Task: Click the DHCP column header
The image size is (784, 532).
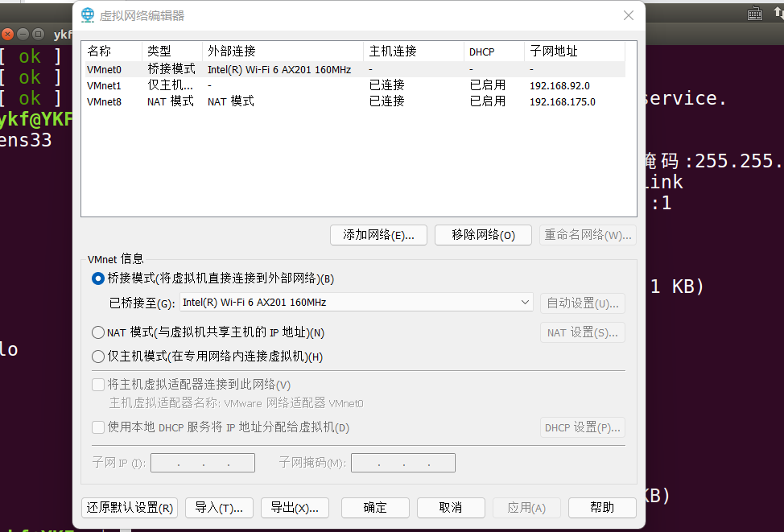Action: click(x=494, y=51)
